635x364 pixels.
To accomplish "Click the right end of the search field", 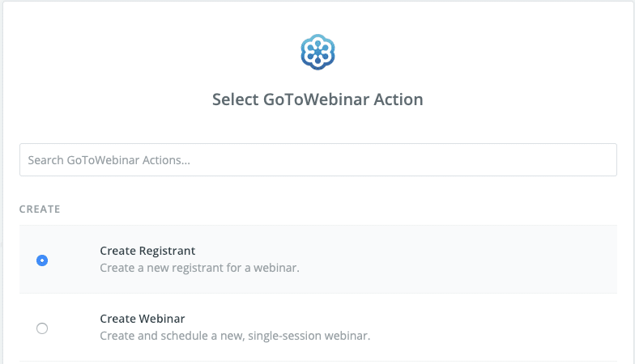I will [x=599, y=160].
